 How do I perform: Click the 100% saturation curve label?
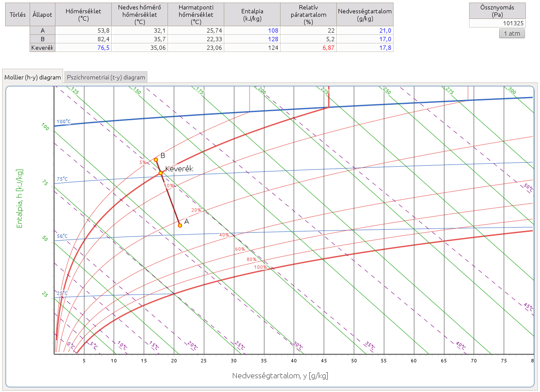260,267
